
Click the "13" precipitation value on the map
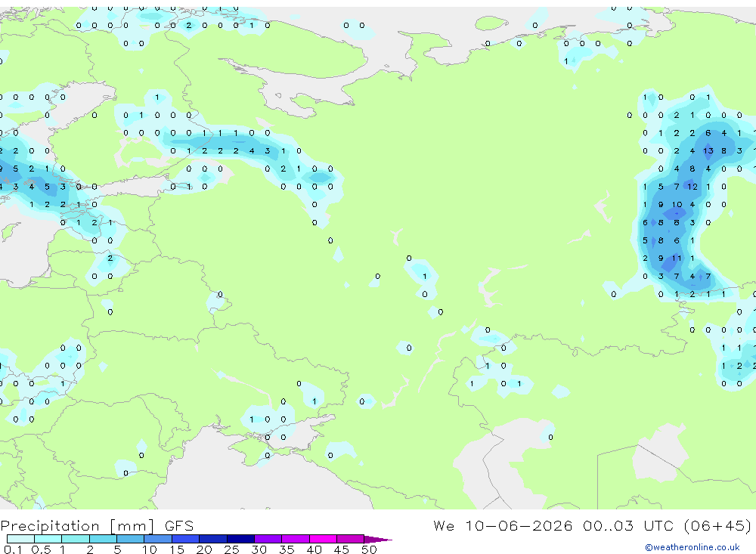708,151
